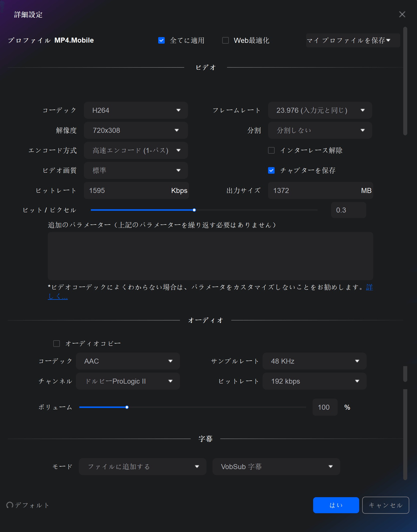Click the ビット/ピクセル 0.3 value field
Screen dimensions: 417x532
[348, 210]
